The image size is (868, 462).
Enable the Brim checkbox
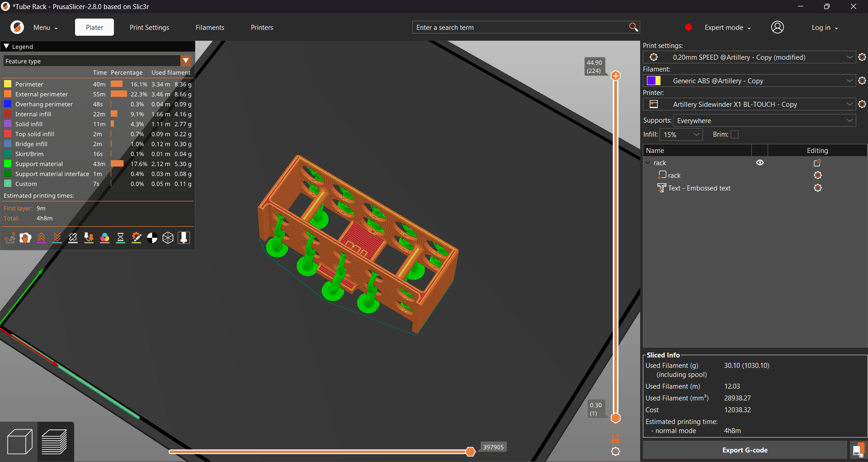[x=735, y=134]
